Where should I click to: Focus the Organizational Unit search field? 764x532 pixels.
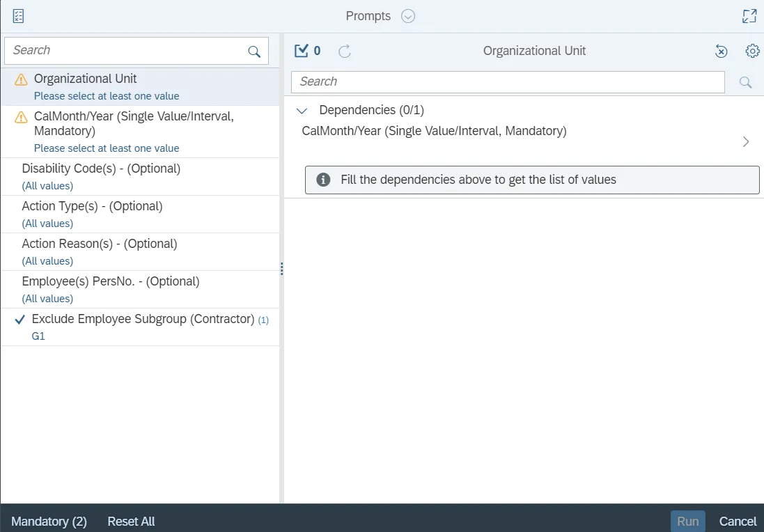[x=508, y=82]
